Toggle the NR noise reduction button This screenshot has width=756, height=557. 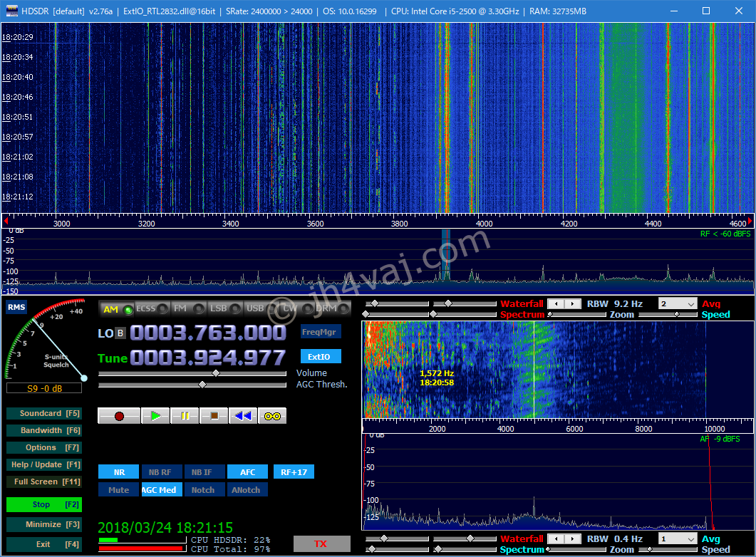point(118,472)
